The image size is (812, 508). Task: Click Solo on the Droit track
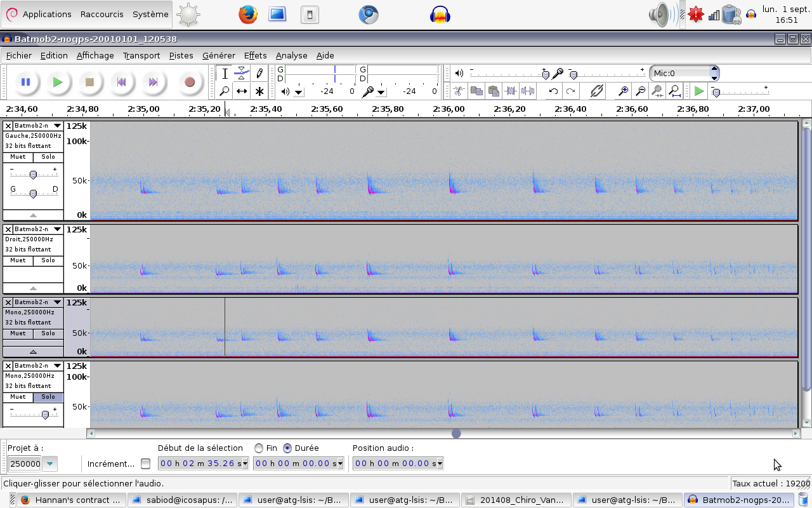click(48, 260)
